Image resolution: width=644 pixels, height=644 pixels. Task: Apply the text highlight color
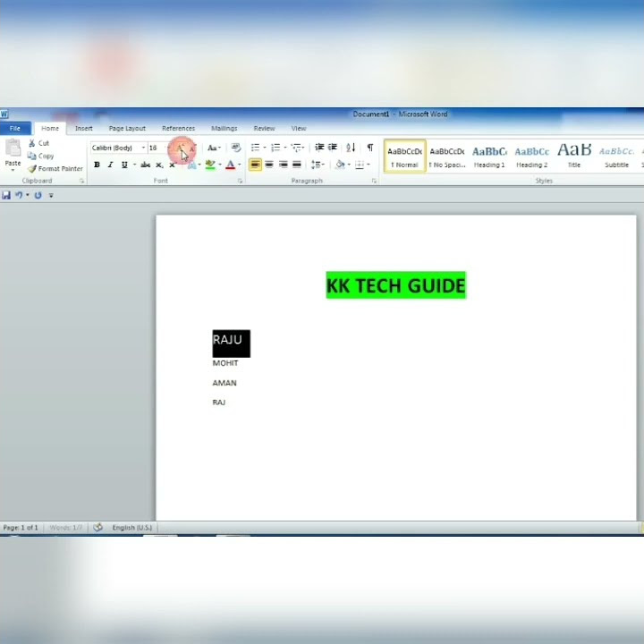pyautogui.click(x=210, y=165)
